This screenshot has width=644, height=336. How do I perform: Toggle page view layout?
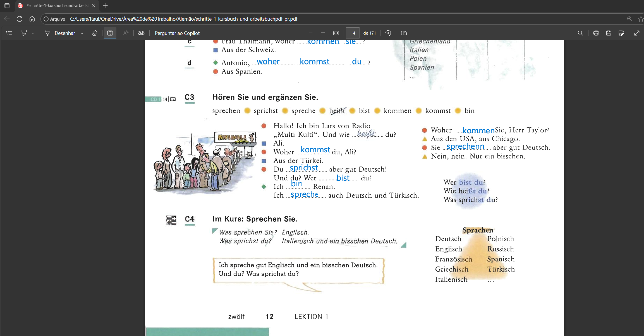click(404, 33)
